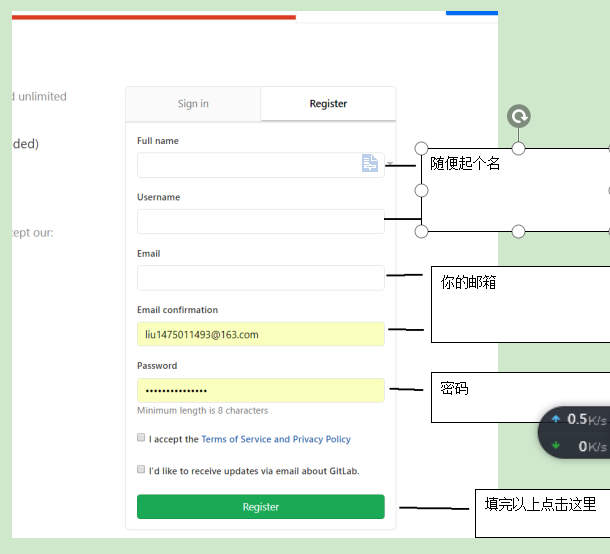Click the top-left resize handle of selected textbox
The width and height of the screenshot is (610, 554).
pyautogui.click(x=421, y=148)
